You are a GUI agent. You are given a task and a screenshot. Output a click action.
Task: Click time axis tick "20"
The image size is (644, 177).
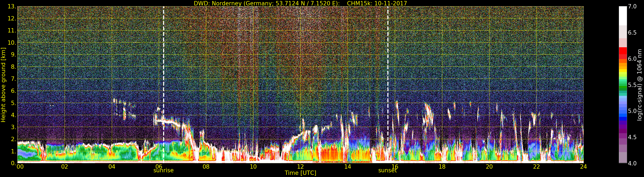[x=489, y=167]
